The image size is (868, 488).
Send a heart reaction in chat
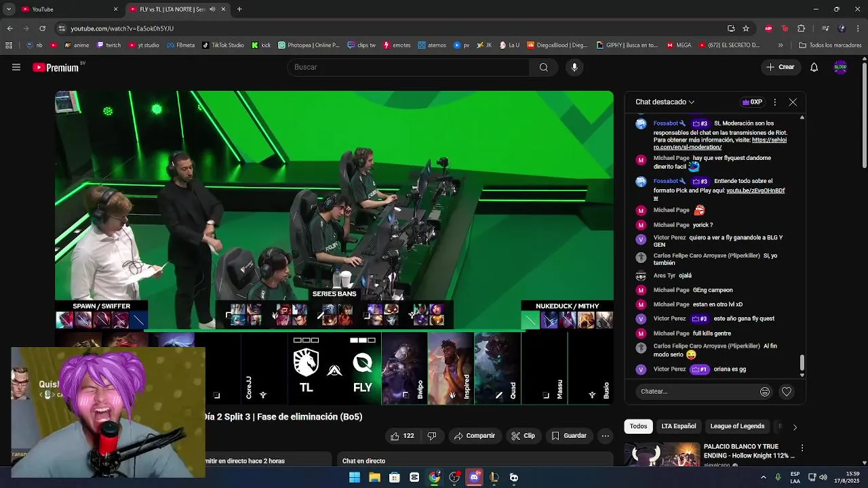coord(787,392)
